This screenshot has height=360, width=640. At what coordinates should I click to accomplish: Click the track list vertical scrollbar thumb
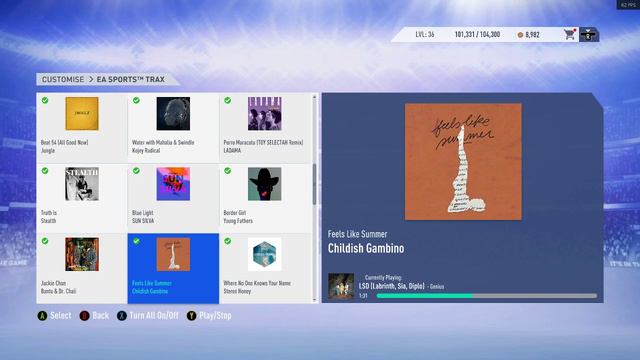314,184
